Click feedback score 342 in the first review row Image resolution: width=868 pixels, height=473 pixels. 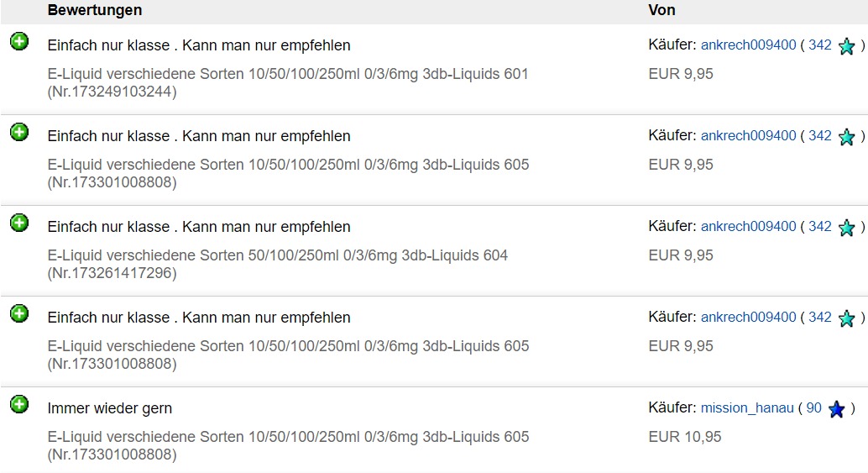point(820,45)
